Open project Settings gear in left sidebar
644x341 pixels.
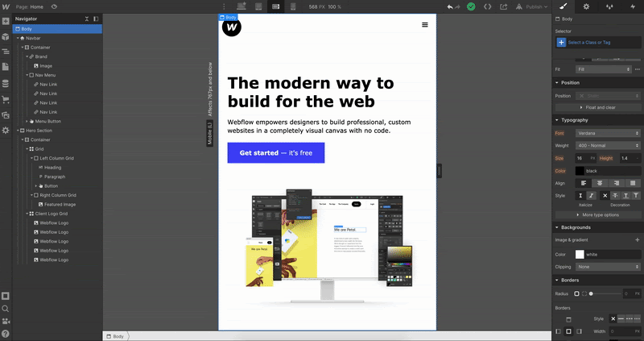click(6, 131)
